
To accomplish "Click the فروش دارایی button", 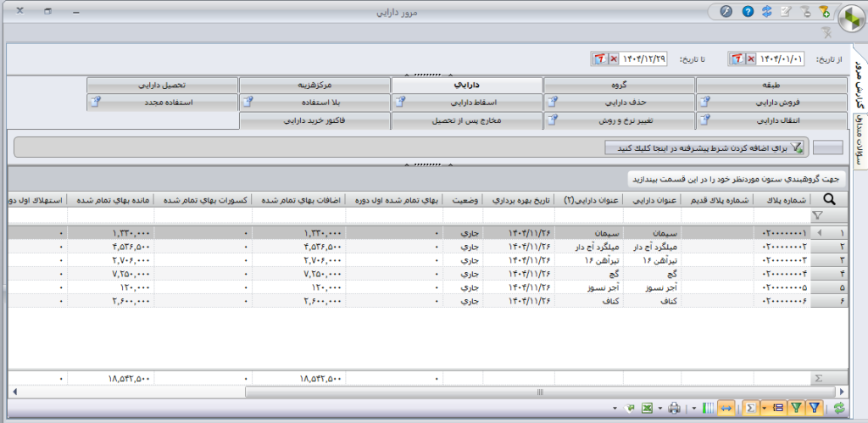I will pyautogui.click(x=771, y=103).
